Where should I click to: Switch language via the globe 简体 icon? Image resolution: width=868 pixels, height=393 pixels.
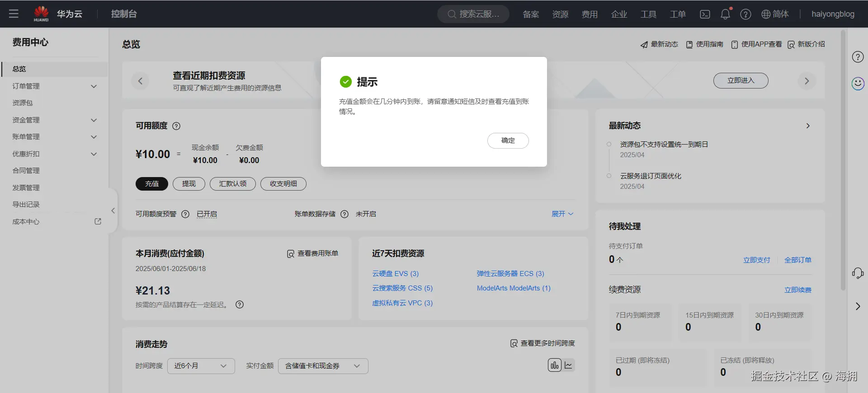click(775, 14)
